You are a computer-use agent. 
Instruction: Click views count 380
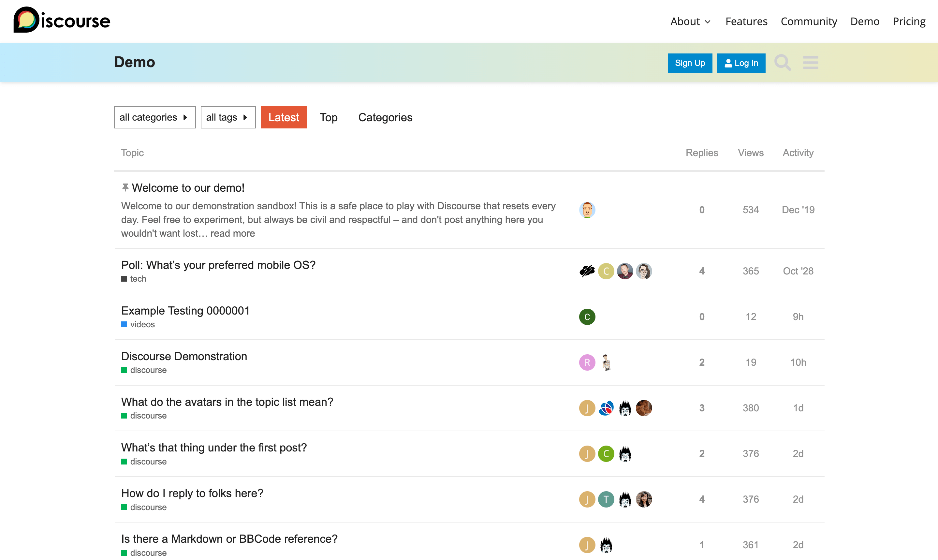click(751, 408)
